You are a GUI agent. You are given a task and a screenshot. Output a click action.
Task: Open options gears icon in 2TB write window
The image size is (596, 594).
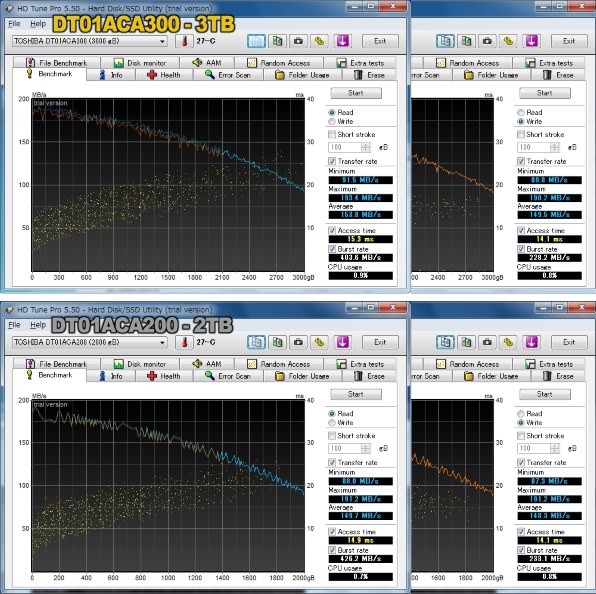(508, 342)
